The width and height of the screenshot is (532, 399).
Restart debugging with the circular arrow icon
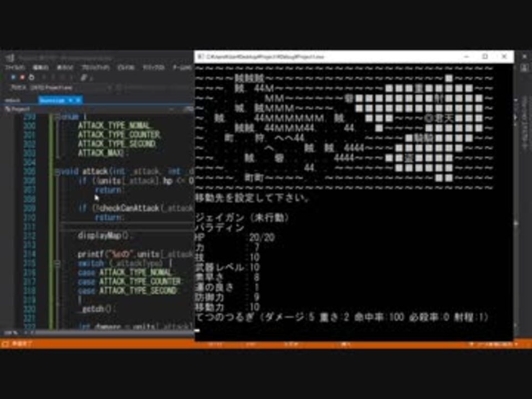(31, 78)
